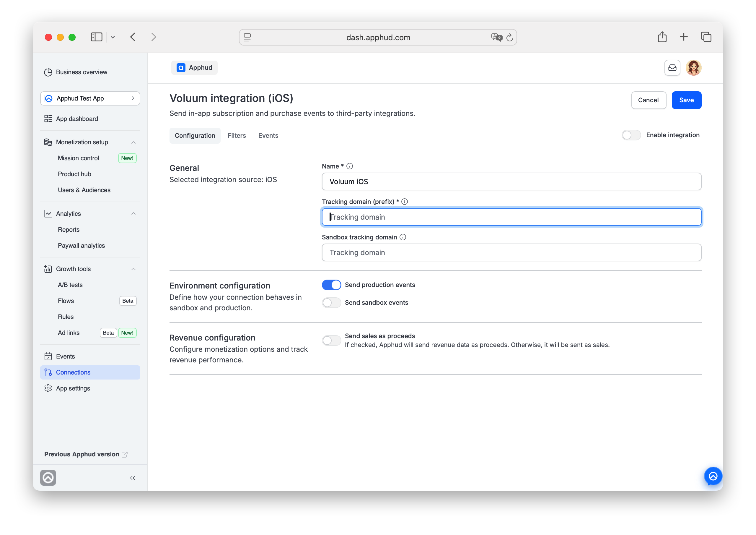Open the Apphud support chat bubble
The image size is (756, 535).
tap(713, 476)
